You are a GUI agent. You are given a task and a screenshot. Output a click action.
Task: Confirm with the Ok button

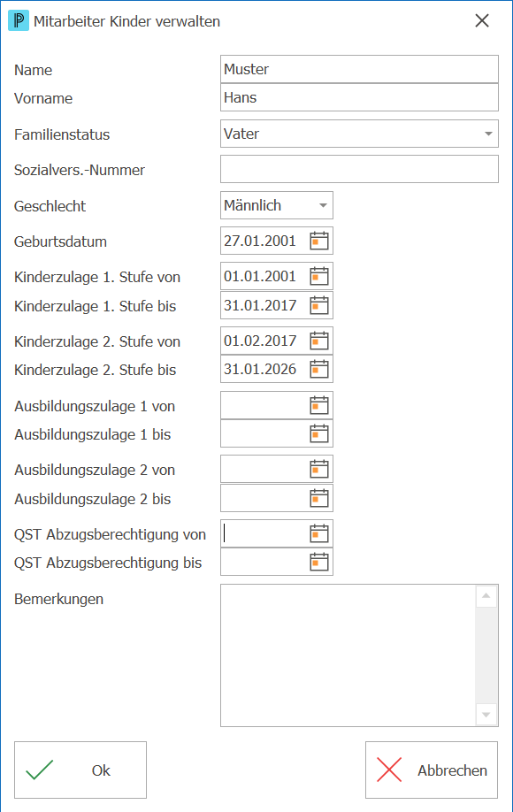[x=80, y=770]
